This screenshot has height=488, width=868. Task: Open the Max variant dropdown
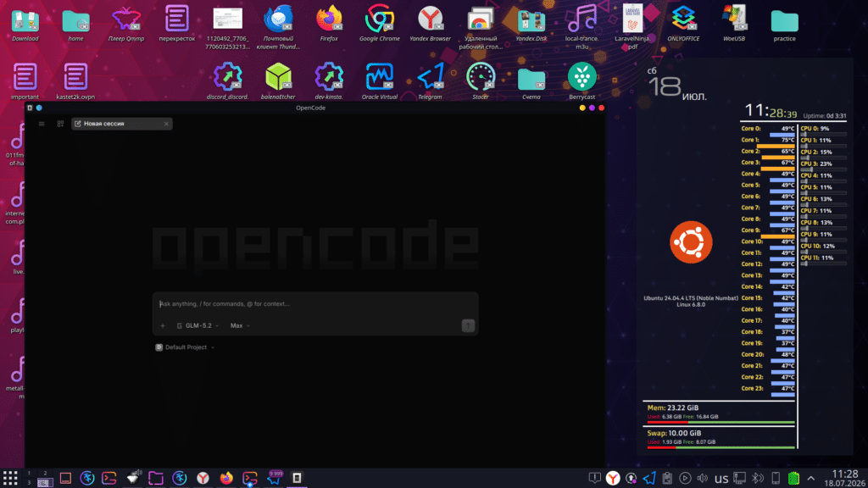(240, 325)
